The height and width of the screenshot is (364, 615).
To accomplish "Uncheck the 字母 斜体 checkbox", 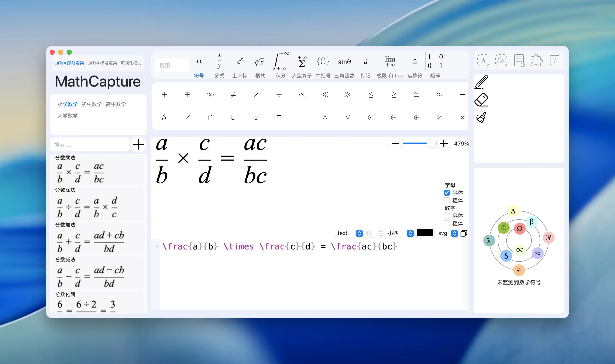I will click(447, 193).
